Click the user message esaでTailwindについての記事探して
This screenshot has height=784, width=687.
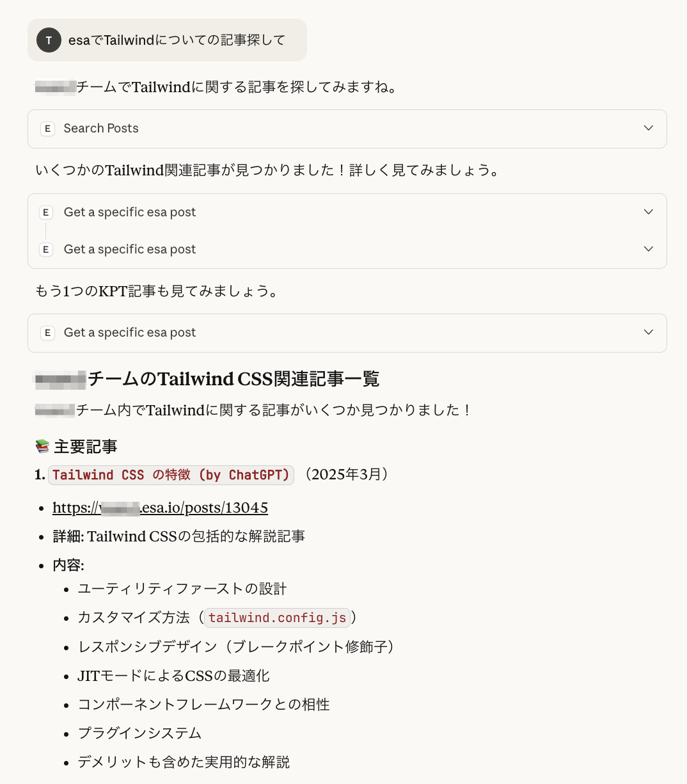[x=177, y=40]
